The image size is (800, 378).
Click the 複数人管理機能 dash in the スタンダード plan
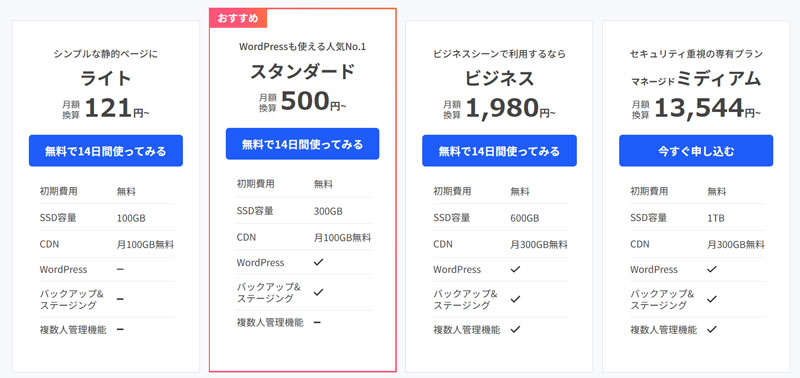[317, 322]
